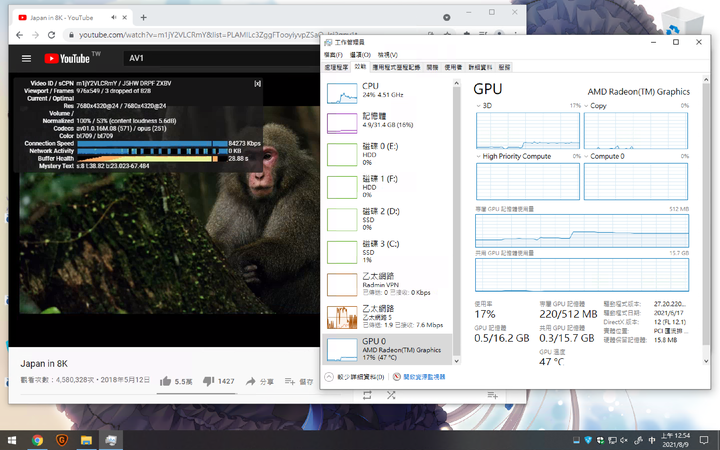Open File Explorer from the taskbar

coord(86,440)
